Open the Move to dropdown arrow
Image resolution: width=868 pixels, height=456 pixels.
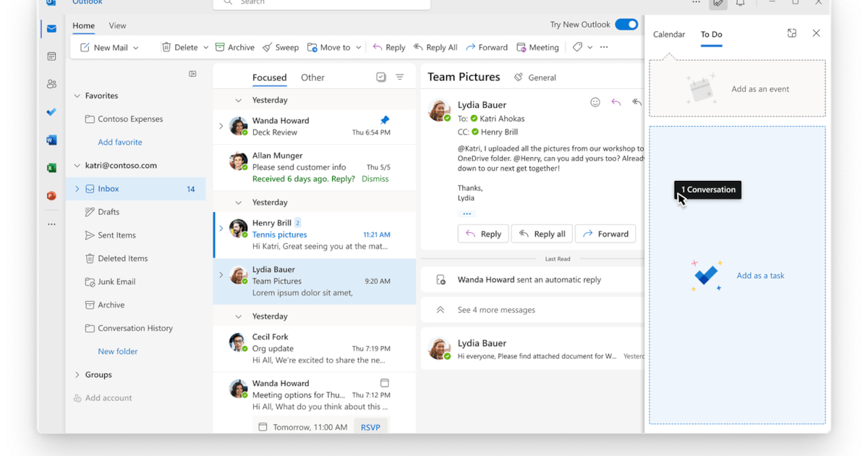pos(359,48)
